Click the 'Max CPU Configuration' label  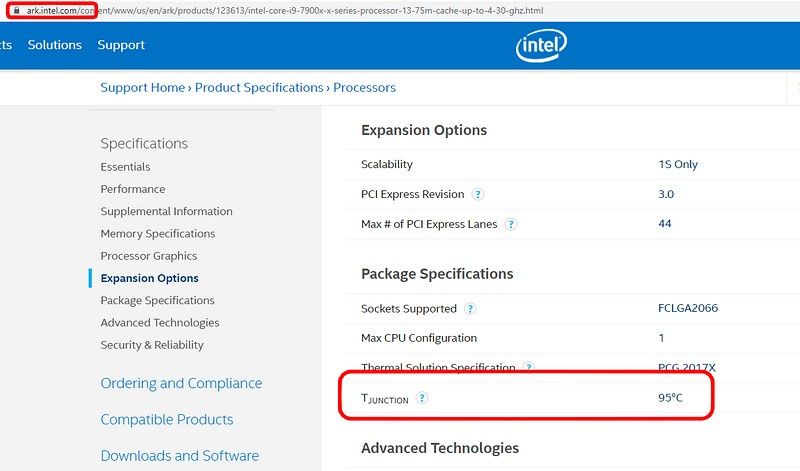419,338
